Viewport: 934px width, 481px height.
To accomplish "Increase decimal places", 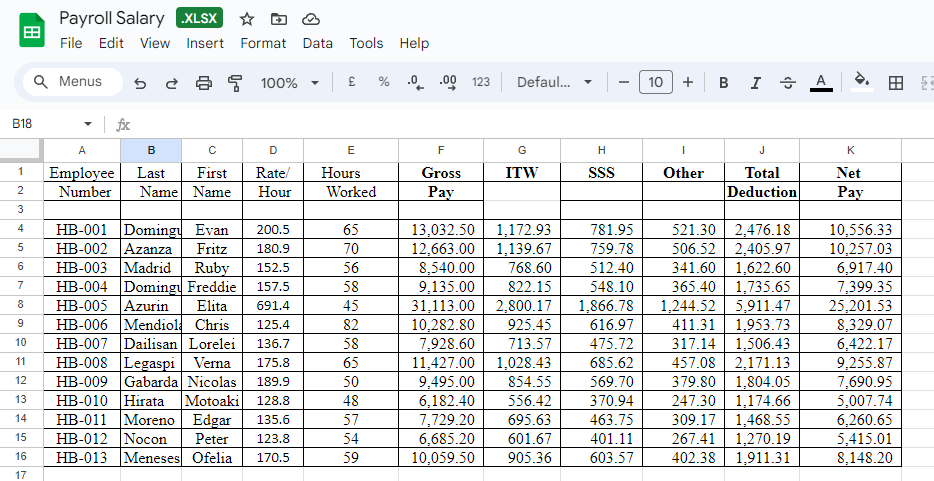I will click(x=448, y=83).
